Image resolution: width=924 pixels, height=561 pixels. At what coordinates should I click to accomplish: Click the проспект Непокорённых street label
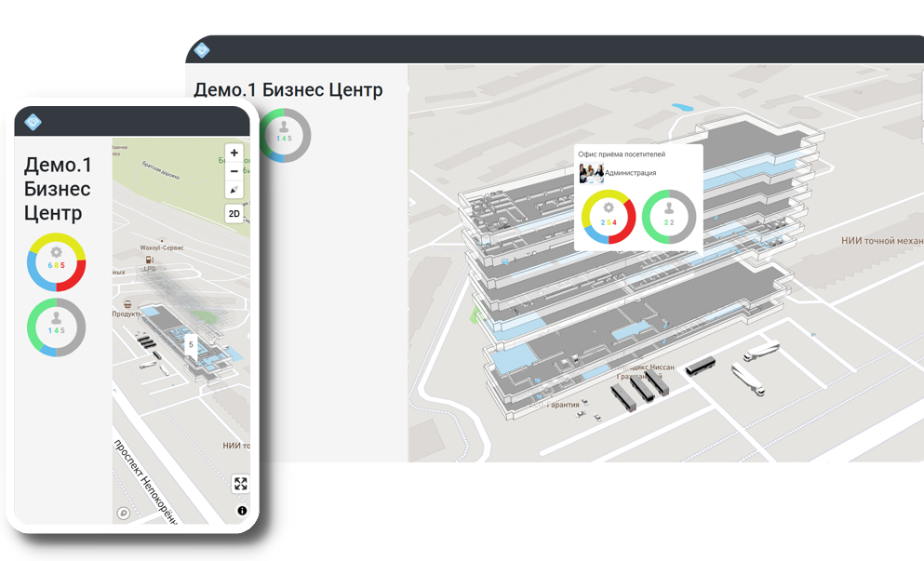[145, 481]
